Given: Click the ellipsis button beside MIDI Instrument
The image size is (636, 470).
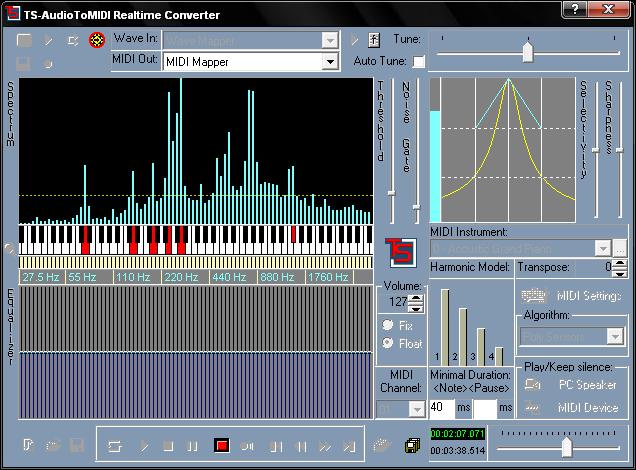Looking at the screenshot, I should click(619, 248).
